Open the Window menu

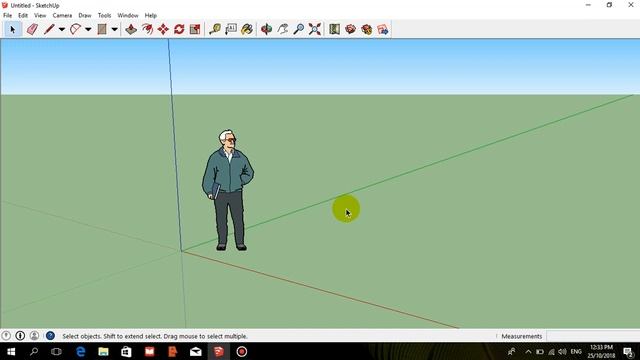click(128, 16)
